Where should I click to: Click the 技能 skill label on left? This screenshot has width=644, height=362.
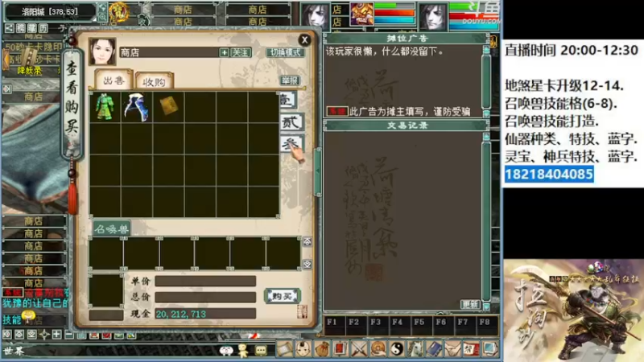click(11, 319)
